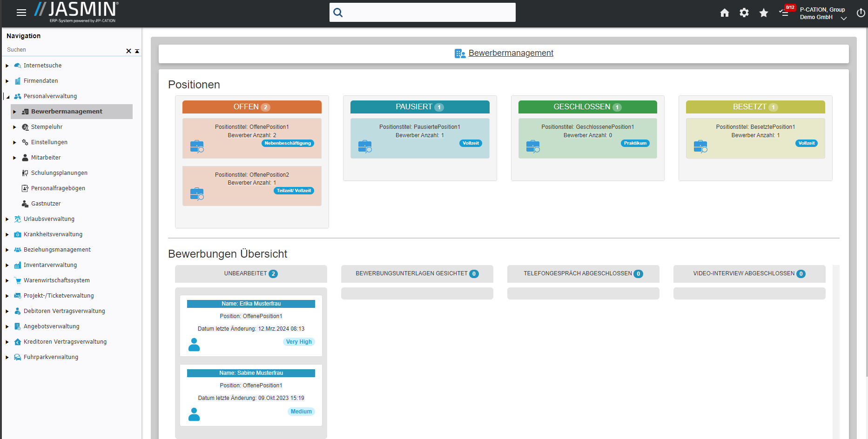Click person icon on Erika Musterfrau card
The width and height of the screenshot is (868, 439).
coord(194,345)
